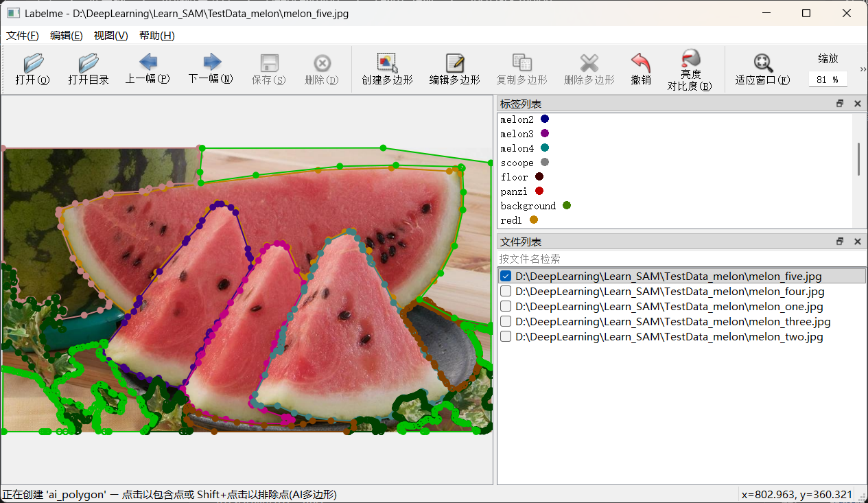Check melon_four.jpg checkbox

[506, 291]
